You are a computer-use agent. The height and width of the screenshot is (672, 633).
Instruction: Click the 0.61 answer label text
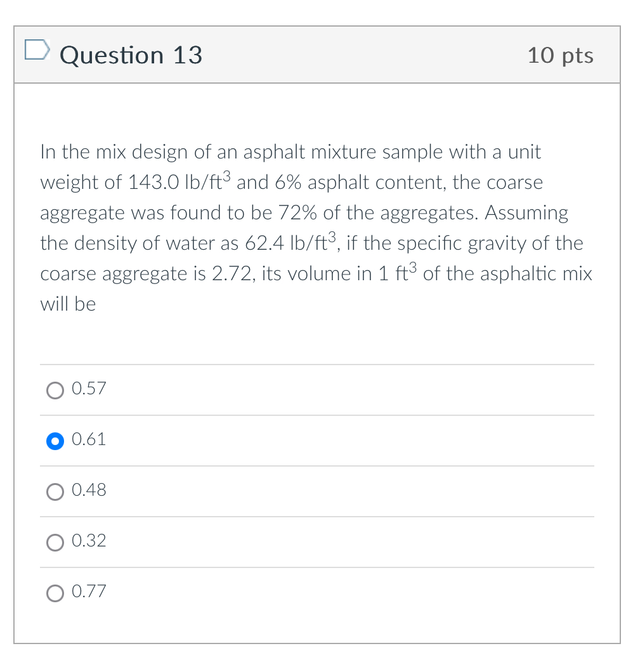[89, 439]
